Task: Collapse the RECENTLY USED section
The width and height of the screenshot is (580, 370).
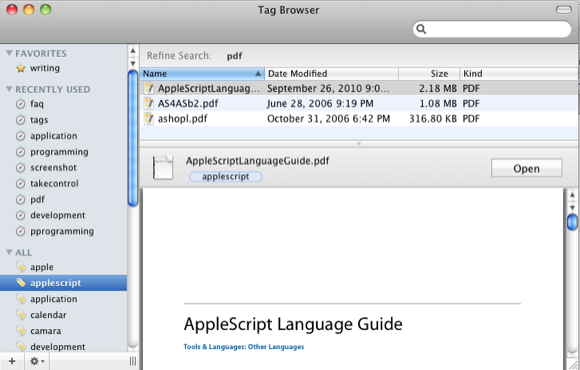Action: (x=9, y=89)
